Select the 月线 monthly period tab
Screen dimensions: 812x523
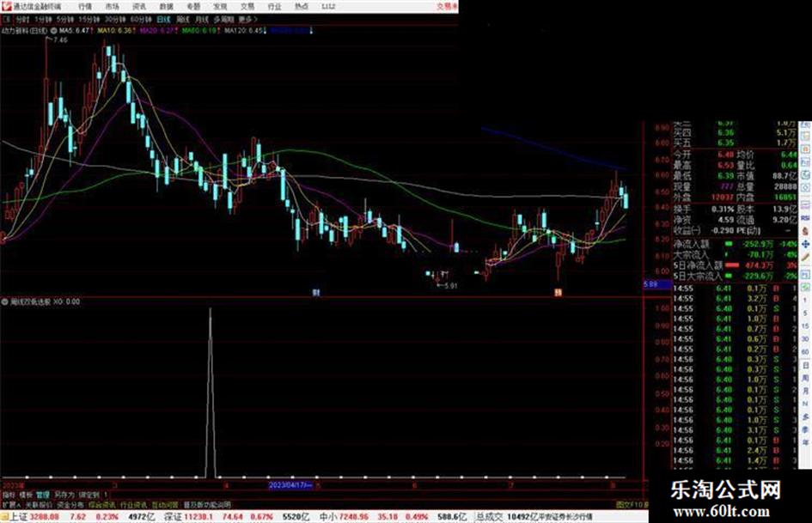pyautogui.click(x=201, y=20)
